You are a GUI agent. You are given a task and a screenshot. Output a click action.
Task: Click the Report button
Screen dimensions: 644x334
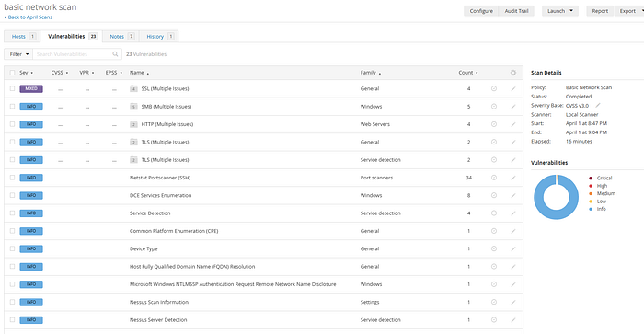click(600, 11)
